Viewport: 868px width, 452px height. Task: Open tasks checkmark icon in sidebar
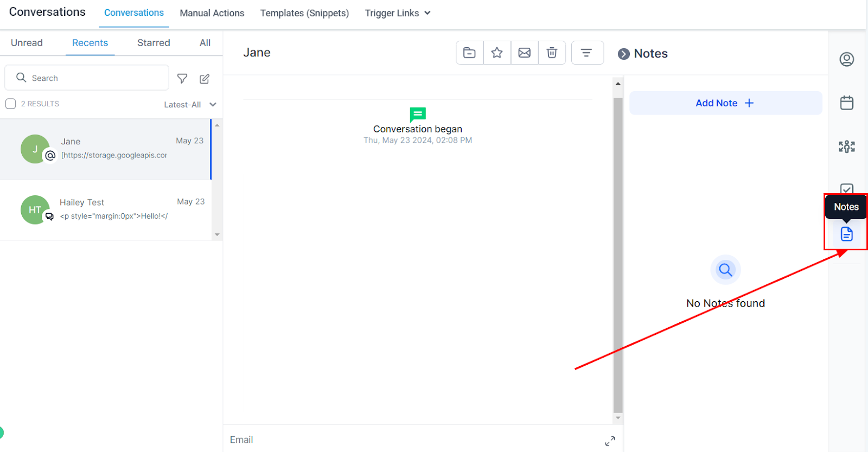click(x=847, y=189)
